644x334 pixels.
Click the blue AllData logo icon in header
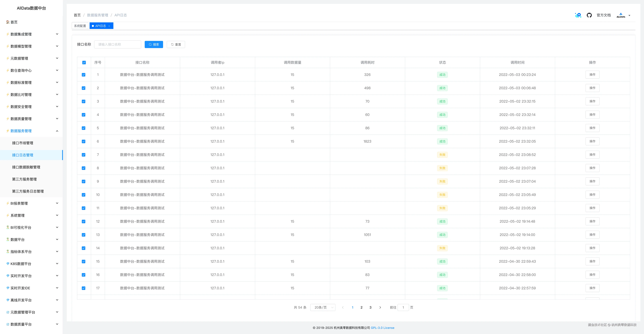(x=578, y=15)
